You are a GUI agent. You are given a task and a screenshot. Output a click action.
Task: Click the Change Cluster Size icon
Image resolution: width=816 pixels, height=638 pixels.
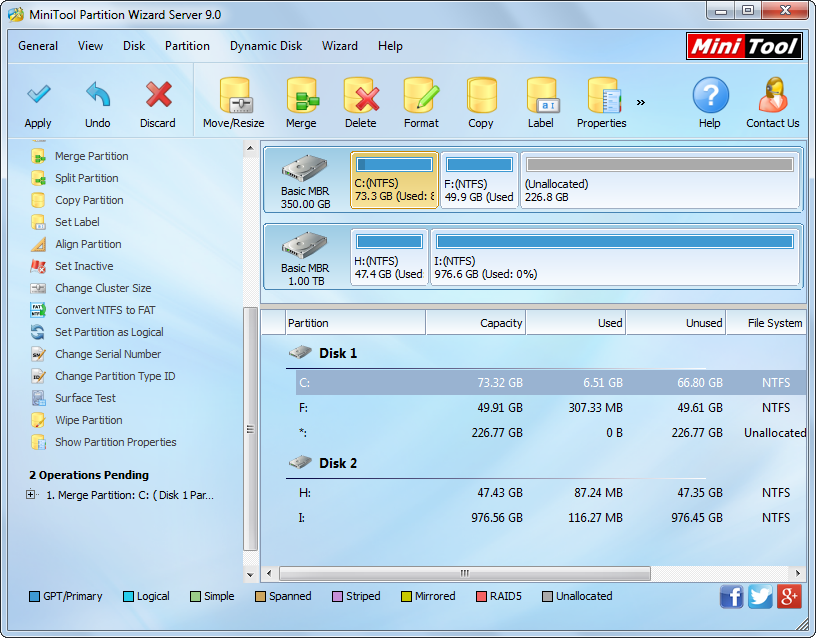38,288
